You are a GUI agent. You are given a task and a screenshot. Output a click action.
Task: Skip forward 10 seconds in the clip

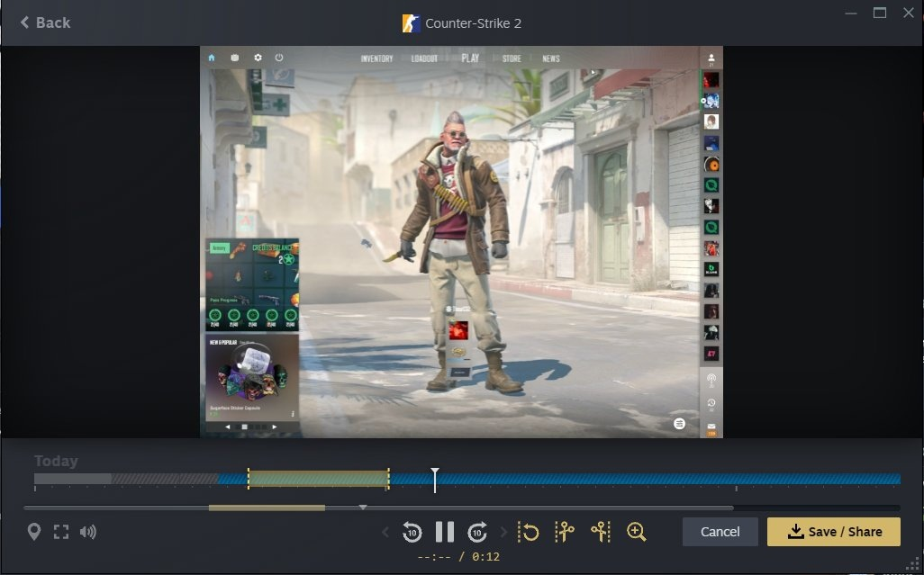[x=477, y=532]
